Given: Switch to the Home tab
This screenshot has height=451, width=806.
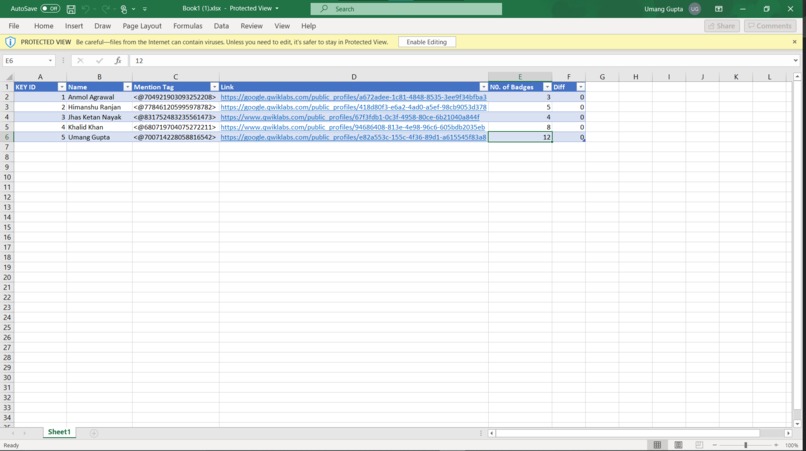Looking at the screenshot, I should pyautogui.click(x=44, y=26).
